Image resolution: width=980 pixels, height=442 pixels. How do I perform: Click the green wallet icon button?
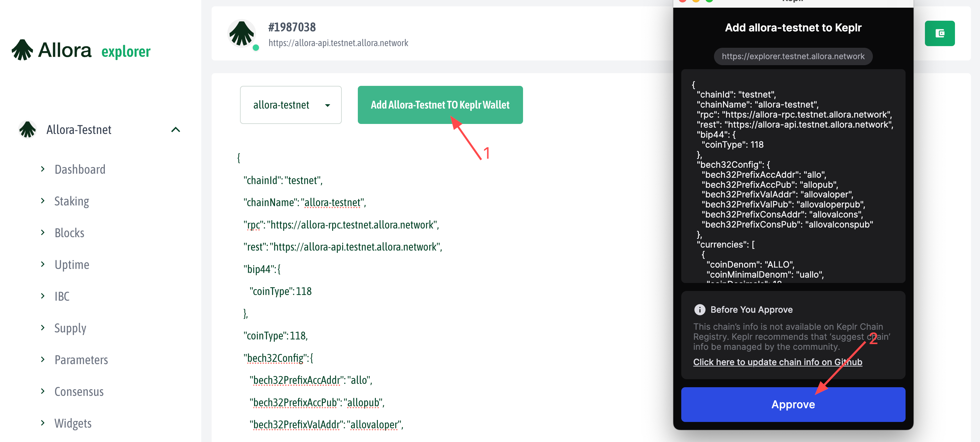coord(939,33)
